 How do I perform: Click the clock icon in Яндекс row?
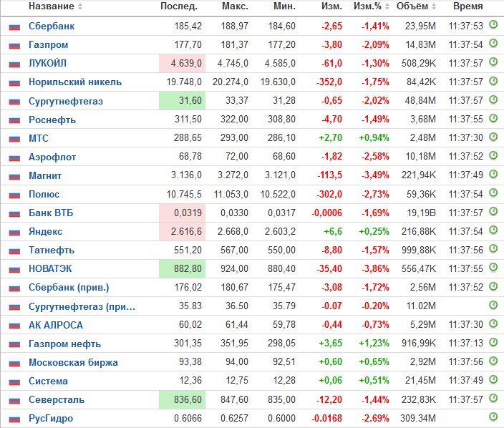coord(493,230)
